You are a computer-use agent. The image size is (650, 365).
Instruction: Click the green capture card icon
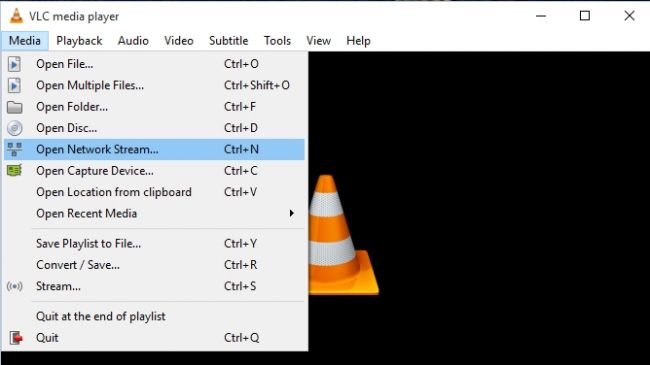pyautogui.click(x=15, y=170)
